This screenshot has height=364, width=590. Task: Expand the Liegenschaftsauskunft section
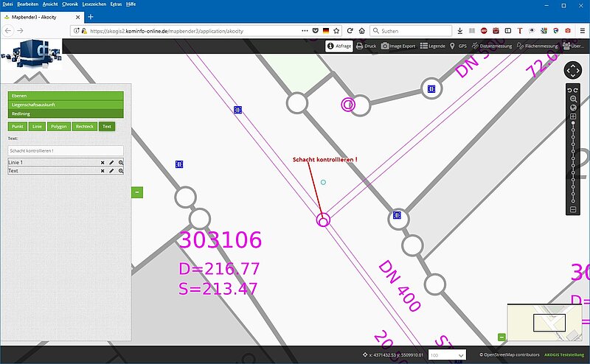[x=66, y=105]
